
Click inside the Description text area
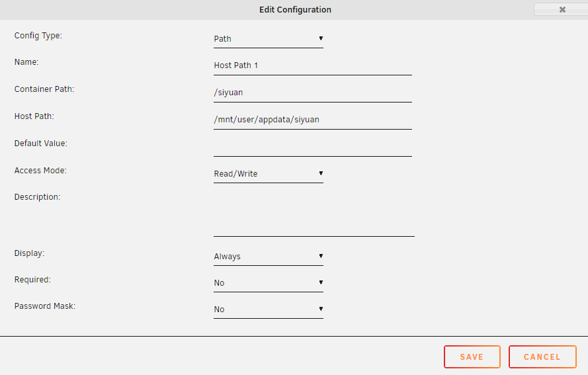[314, 214]
